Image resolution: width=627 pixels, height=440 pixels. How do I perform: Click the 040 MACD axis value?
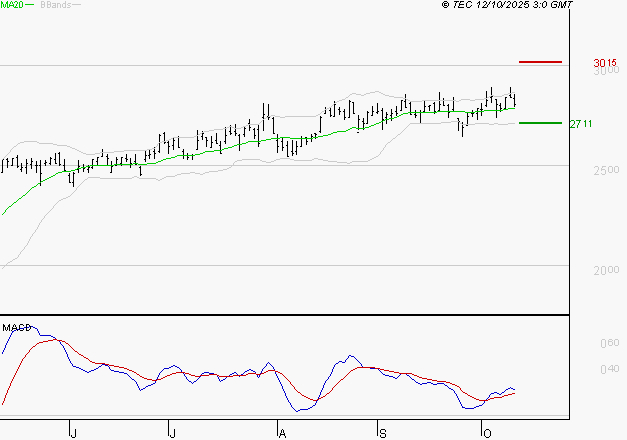click(x=609, y=369)
